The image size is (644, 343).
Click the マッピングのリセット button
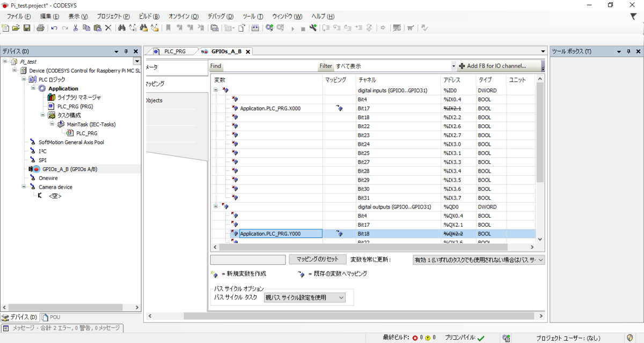pyautogui.click(x=318, y=259)
